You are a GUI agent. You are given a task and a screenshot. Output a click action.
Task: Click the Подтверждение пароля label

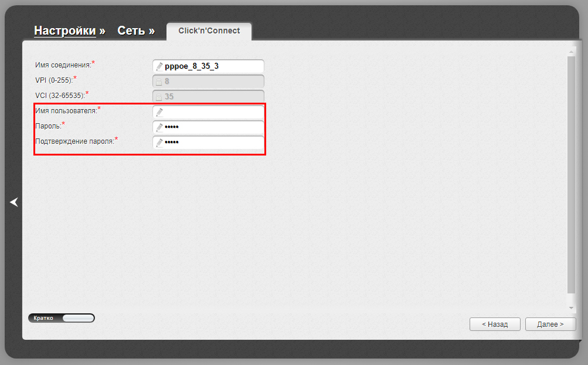coord(74,141)
